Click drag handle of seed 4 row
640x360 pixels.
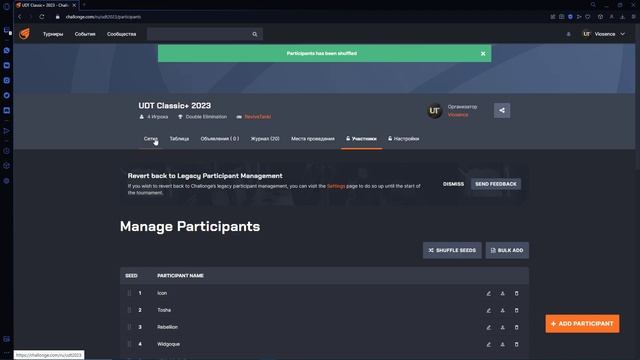click(x=129, y=344)
